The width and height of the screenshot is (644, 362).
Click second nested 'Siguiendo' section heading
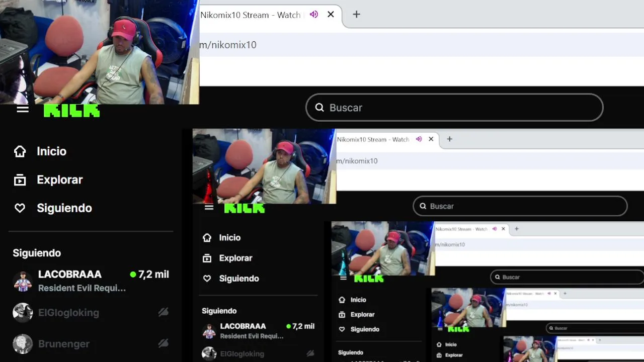tap(219, 311)
